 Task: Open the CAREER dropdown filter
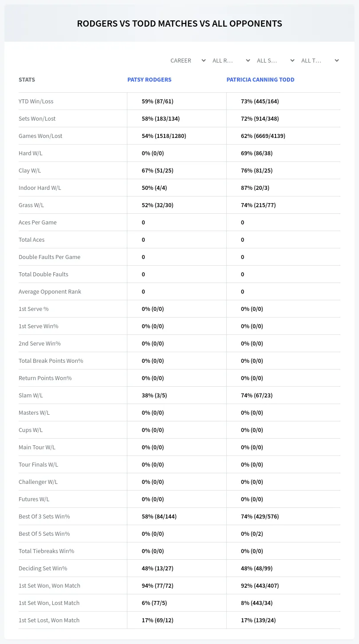[x=187, y=60]
